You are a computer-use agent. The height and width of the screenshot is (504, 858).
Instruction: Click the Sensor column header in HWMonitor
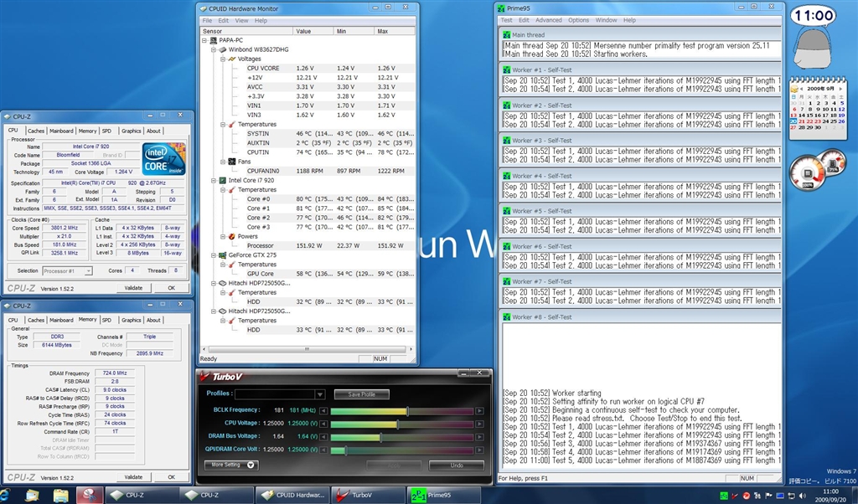coord(246,31)
